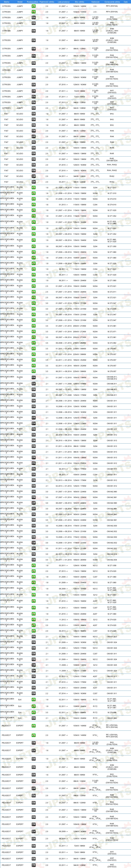Select the '07.2013 ->' production date cell
Viewport: 131px width, 868px height.
tap(63, 571)
